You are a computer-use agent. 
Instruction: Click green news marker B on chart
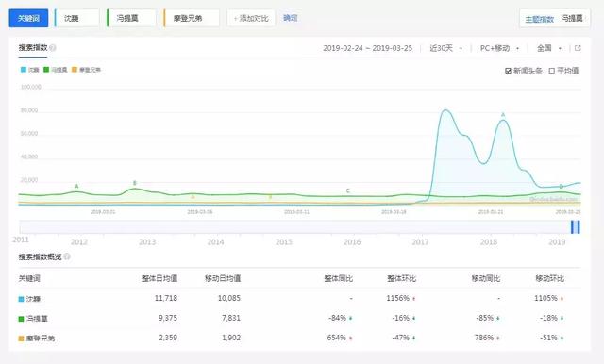point(134,183)
